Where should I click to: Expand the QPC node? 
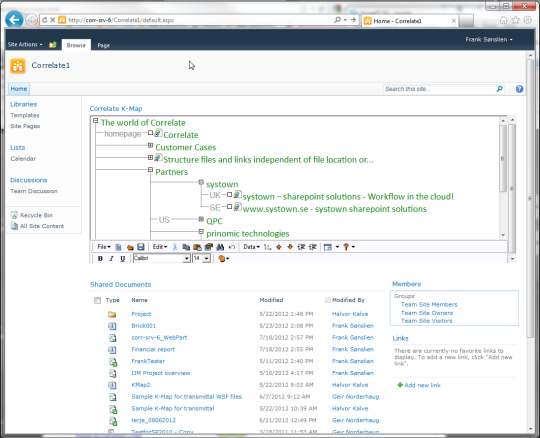pyautogui.click(x=201, y=219)
